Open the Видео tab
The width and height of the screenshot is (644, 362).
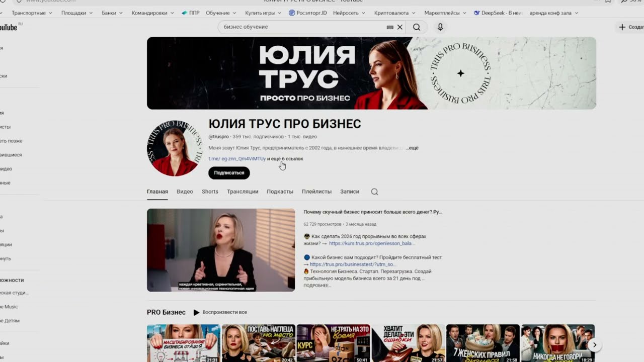(x=185, y=192)
